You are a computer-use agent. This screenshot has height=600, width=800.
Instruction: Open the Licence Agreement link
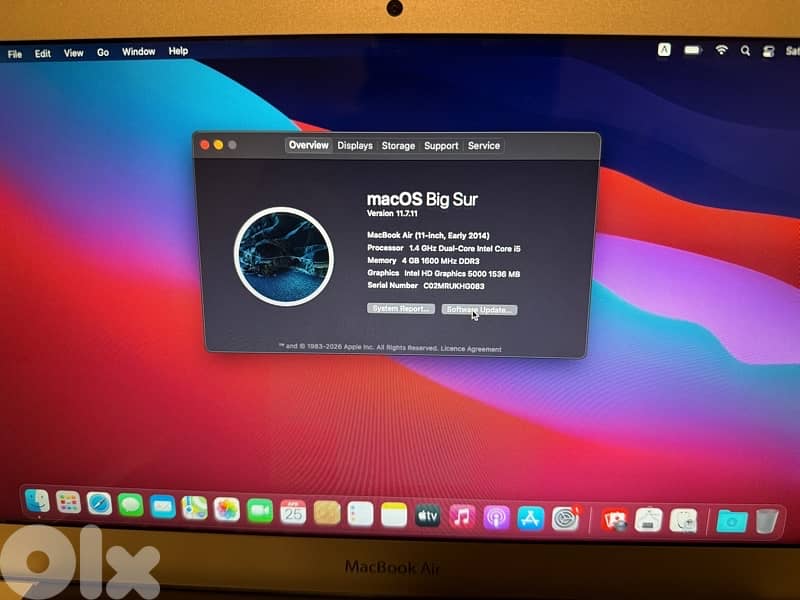pos(471,349)
